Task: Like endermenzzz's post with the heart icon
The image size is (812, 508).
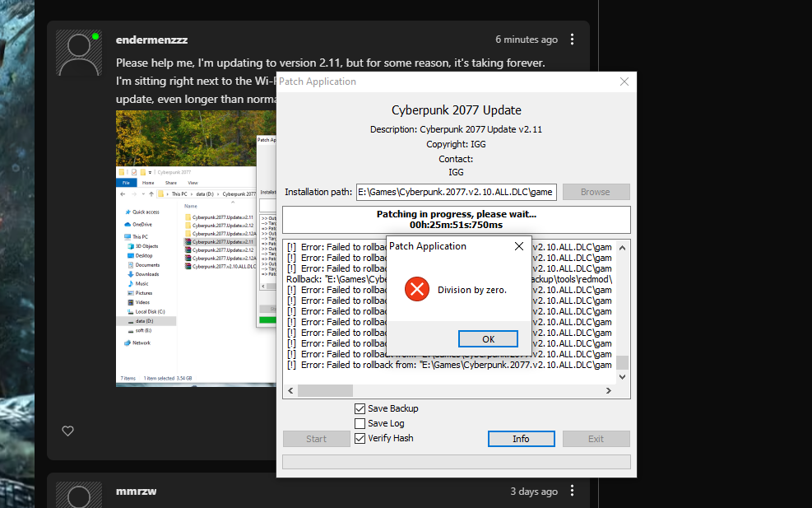Action: (67, 431)
